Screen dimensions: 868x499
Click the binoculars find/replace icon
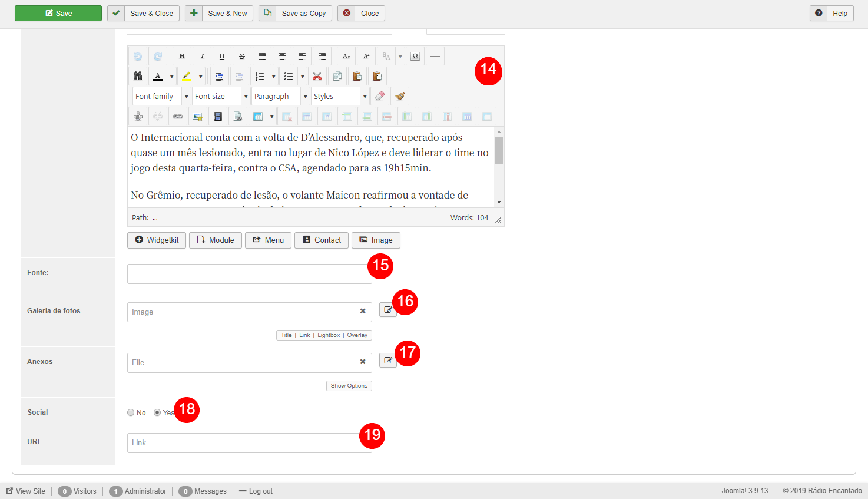pyautogui.click(x=138, y=77)
